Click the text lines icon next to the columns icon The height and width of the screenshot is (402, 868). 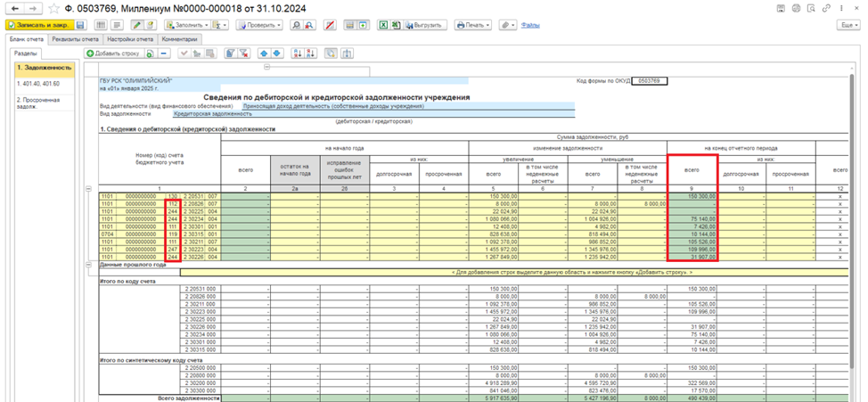pos(117,26)
